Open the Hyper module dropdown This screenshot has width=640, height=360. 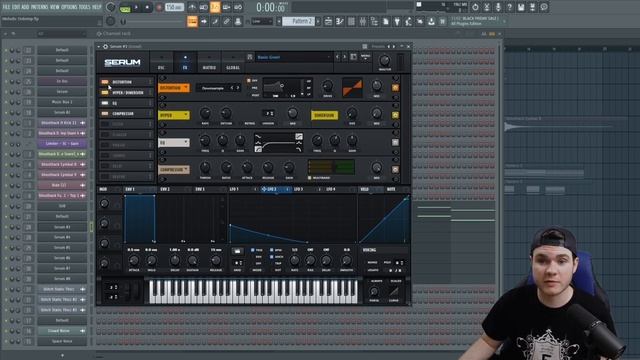click(174, 115)
